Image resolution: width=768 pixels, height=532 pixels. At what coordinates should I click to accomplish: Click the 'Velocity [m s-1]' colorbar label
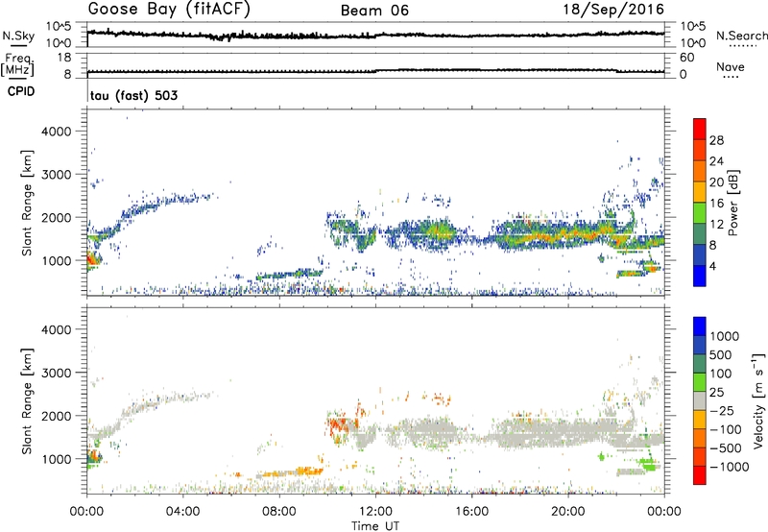pos(758,400)
